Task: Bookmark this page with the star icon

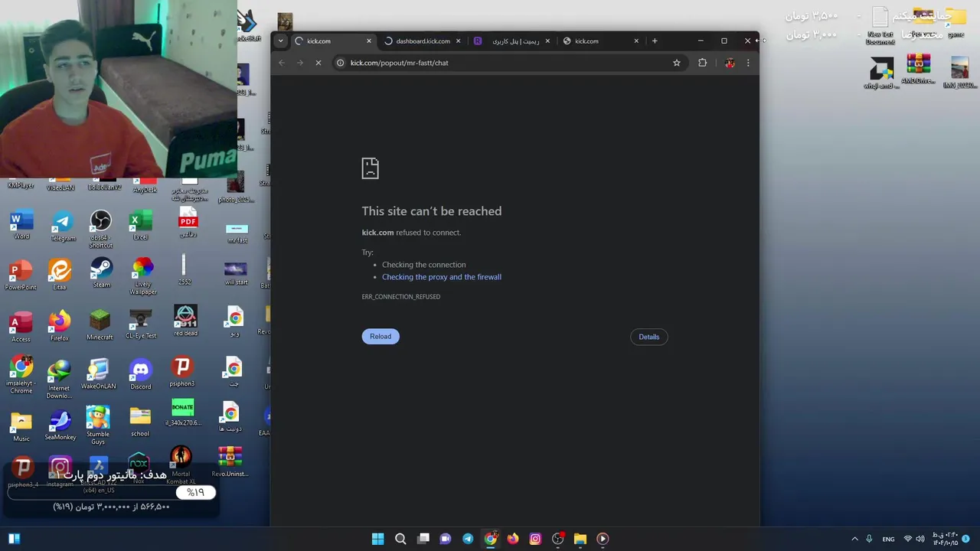Action: 677,63
